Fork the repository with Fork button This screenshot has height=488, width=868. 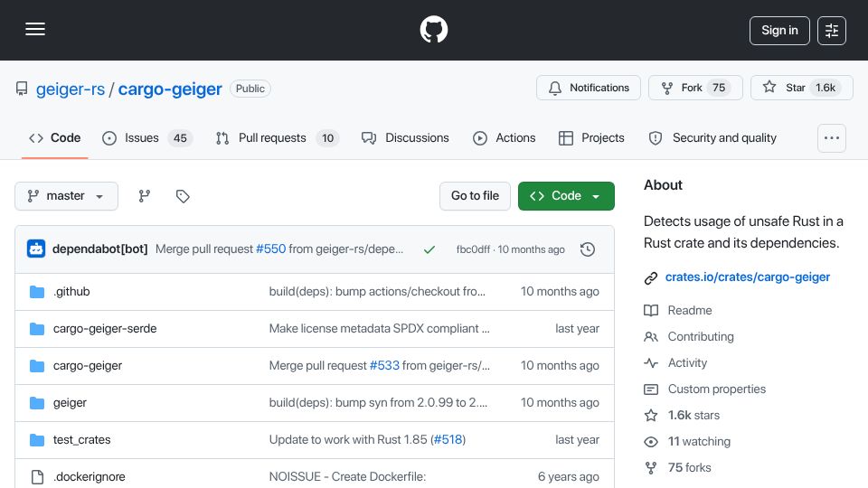[x=695, y=88]
